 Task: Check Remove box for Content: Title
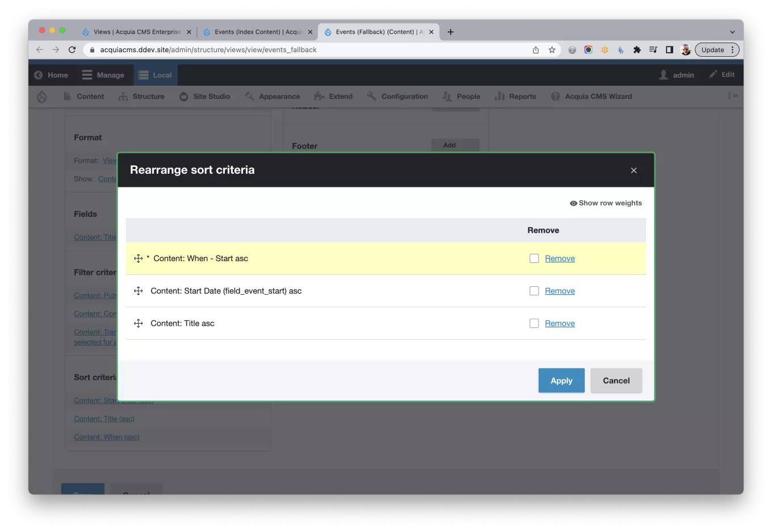(x=534, y=323)
